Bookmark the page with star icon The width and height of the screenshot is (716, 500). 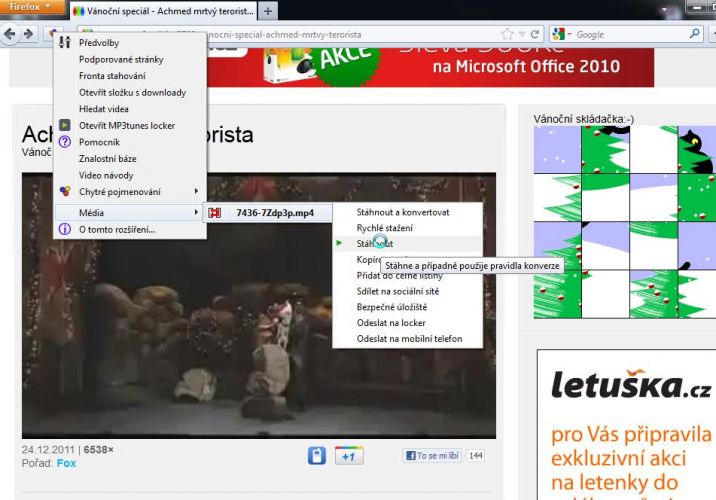coord(507,34)
